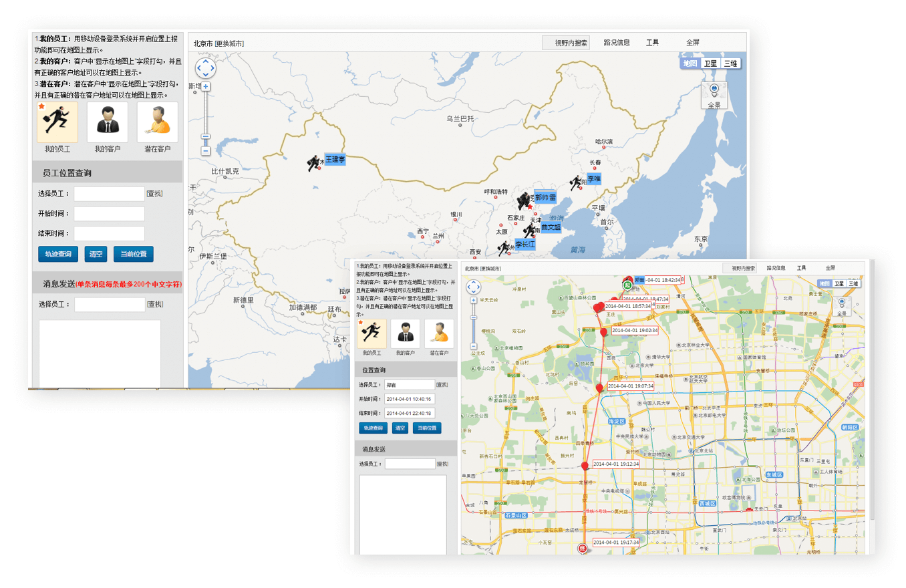Zoom in with plus button in front map

point(473,301)
